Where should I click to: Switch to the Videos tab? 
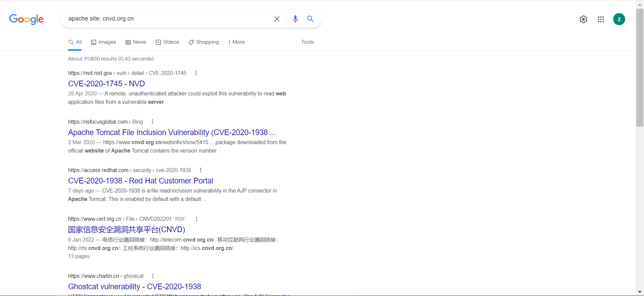[167, 42]
